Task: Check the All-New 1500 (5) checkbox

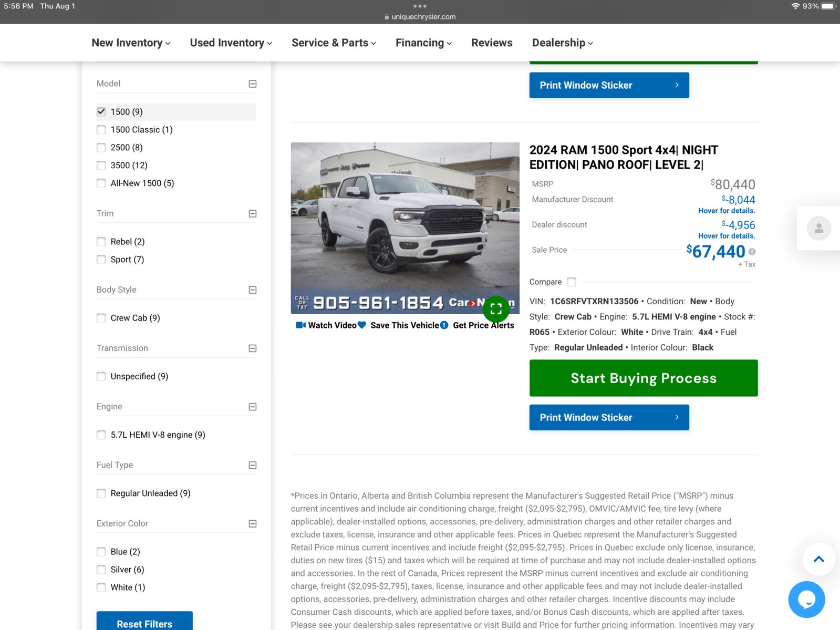Action: pyautogui.click(x=101, y=183)
